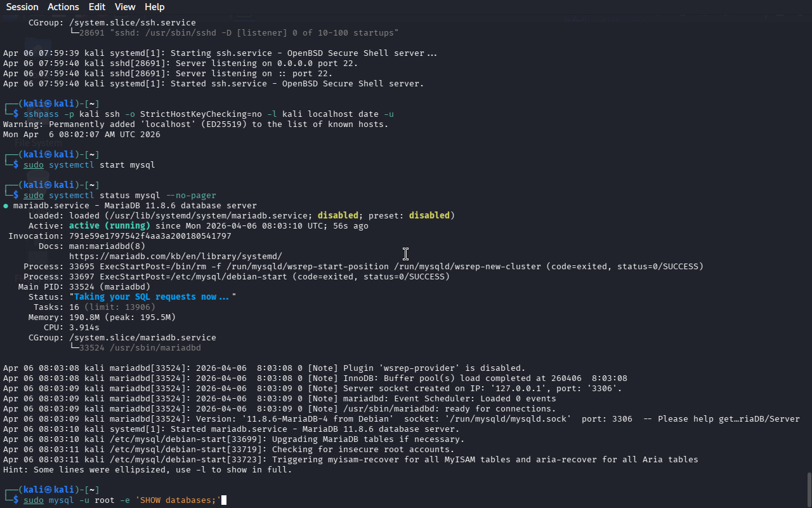Click the Invocation ID hash value
812x508 pixels.
[150, 236]
